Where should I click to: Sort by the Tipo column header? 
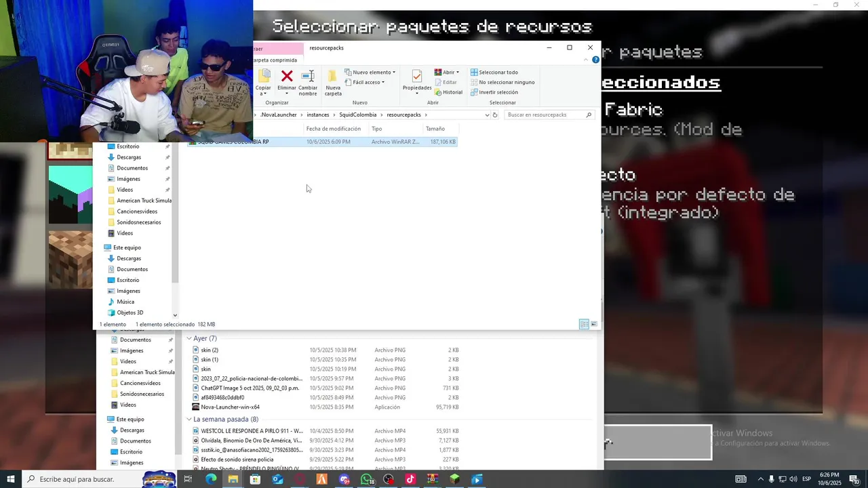396,129
